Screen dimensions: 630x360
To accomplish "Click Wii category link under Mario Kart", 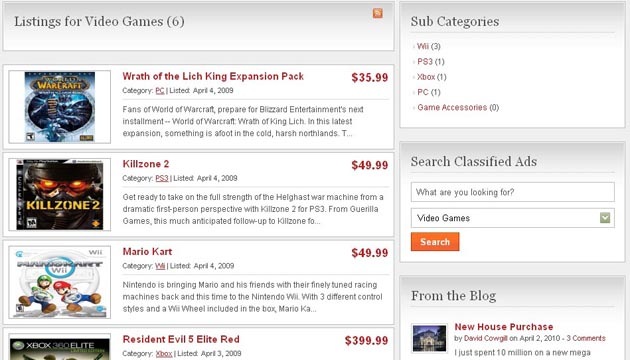I will tap(160, 266).
